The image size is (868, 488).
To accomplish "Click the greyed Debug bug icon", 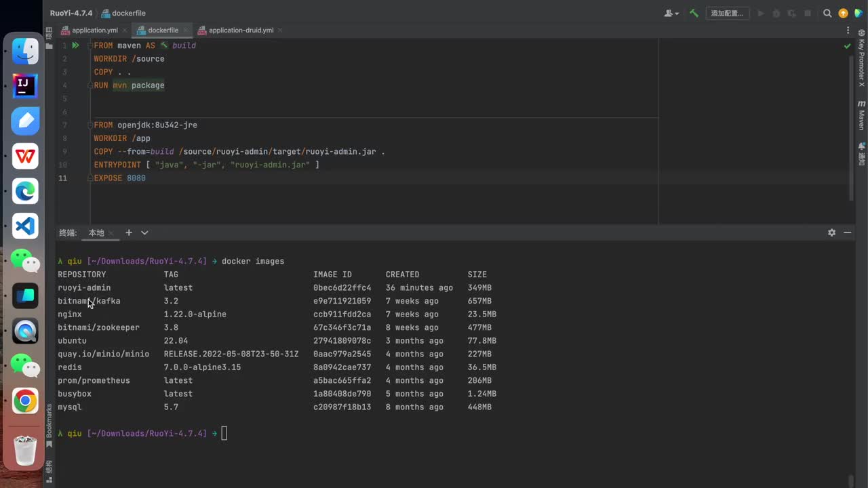I will click(x=776, y=13).
